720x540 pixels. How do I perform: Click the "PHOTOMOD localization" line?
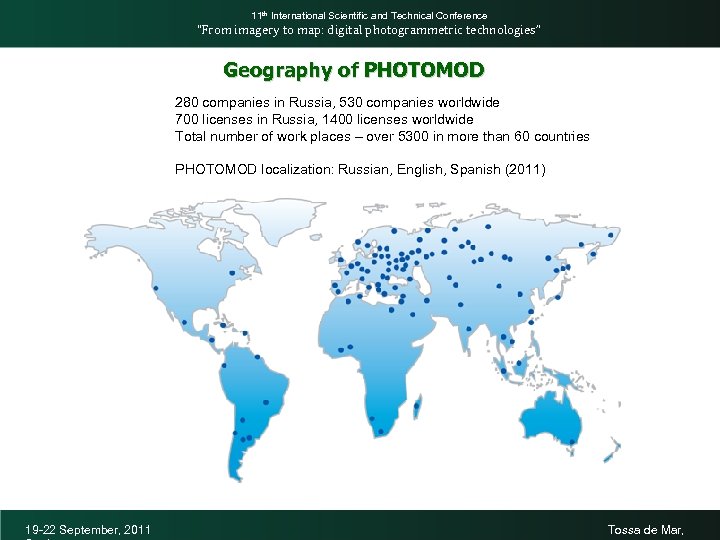tap(360, 169)
